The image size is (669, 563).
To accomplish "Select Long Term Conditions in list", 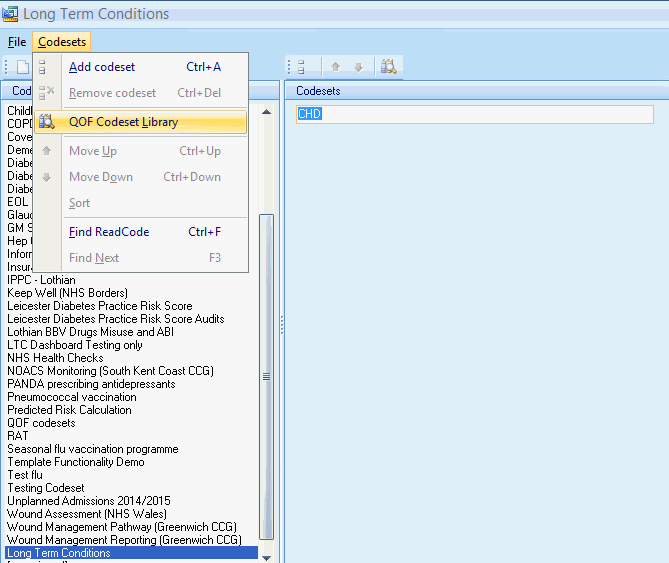I will tap(59, 553).
